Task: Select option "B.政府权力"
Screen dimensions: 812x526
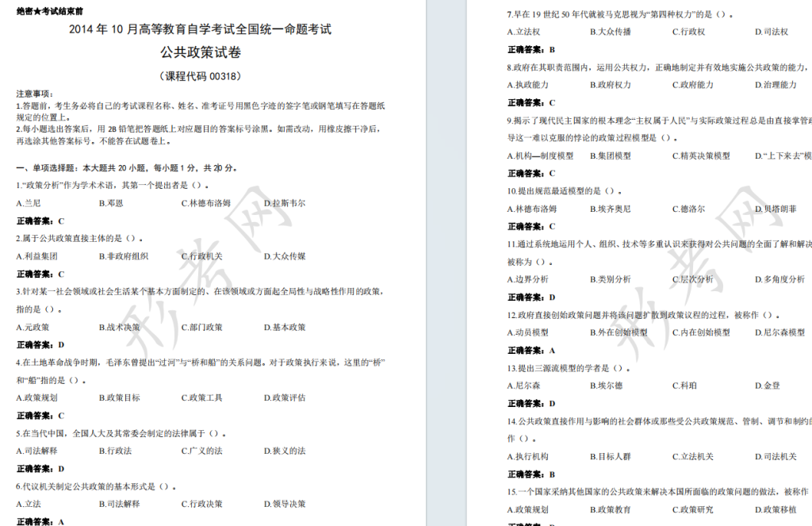Action: [611, 84]
